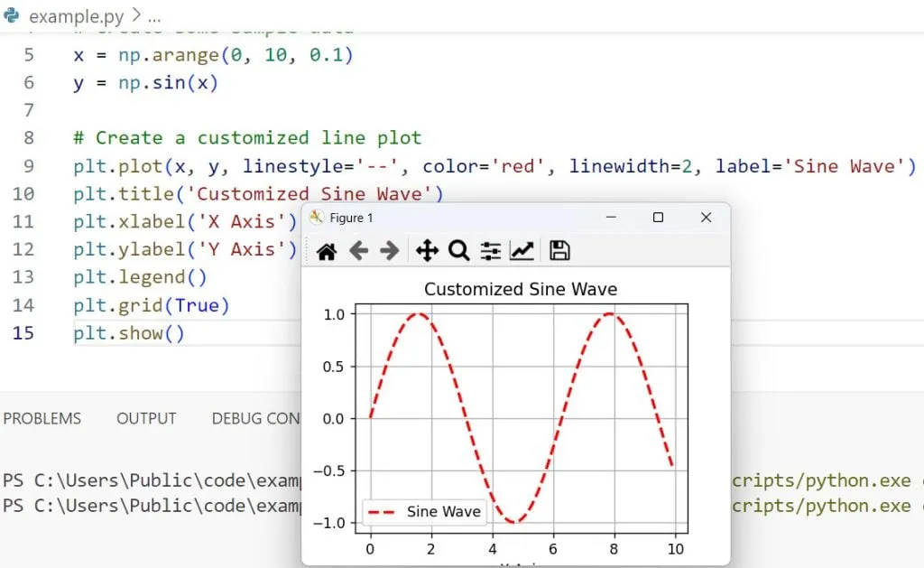Go back to previous view in Figure 1

358,251
